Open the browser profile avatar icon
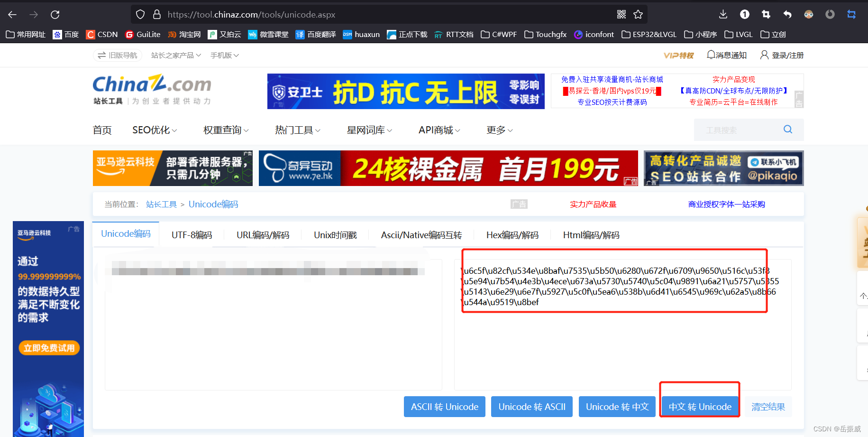The image size is (868, 437). (808, 14)
